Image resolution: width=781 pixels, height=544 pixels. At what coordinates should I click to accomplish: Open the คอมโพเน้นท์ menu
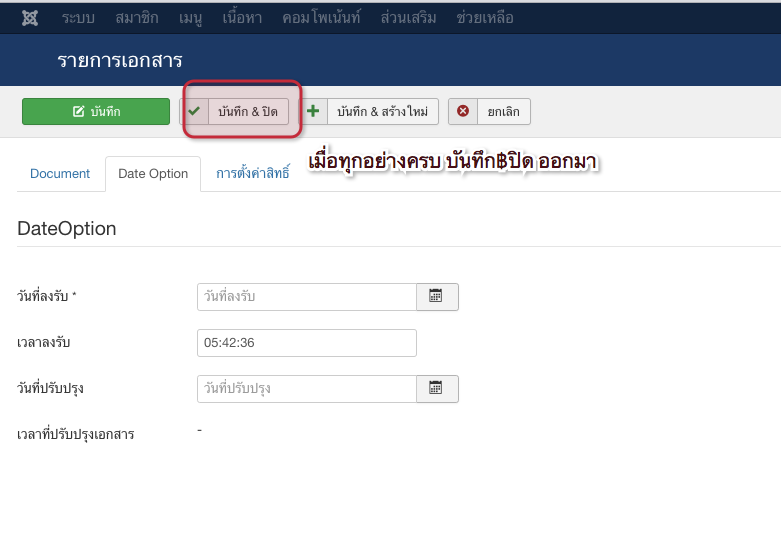(322, 18)
